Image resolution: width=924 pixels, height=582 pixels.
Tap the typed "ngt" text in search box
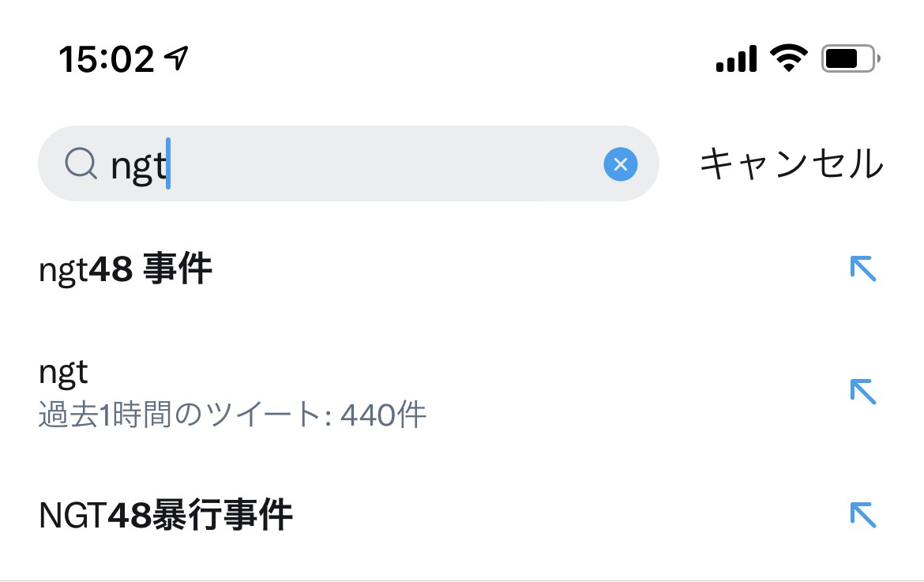137,165
